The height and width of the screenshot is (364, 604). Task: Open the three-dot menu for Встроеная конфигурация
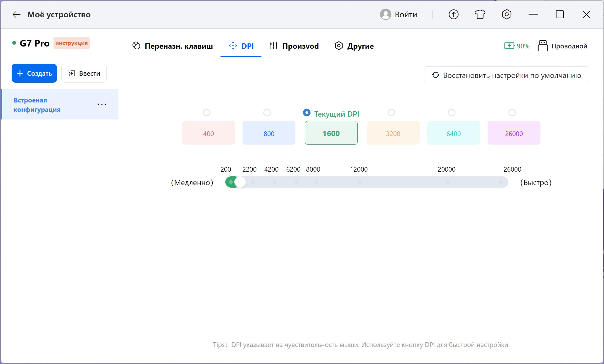pyautogui.click(x=102, y=104)
